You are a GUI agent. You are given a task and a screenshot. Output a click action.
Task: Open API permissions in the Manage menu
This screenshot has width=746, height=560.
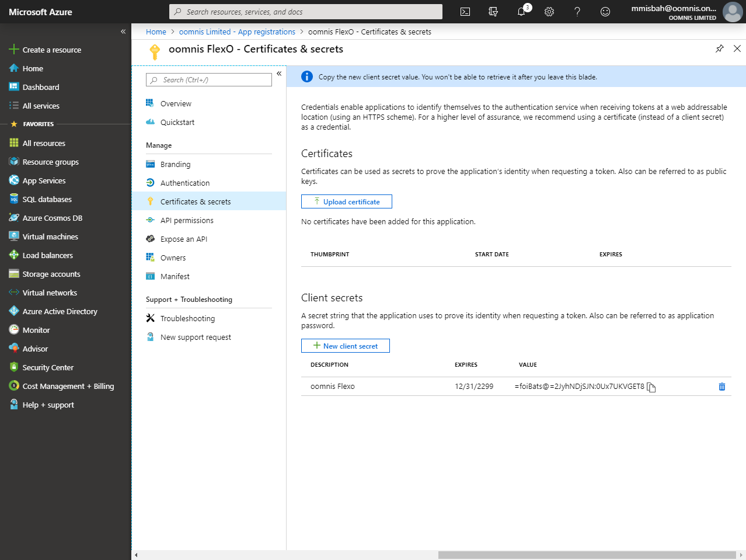tap(187, 220)
